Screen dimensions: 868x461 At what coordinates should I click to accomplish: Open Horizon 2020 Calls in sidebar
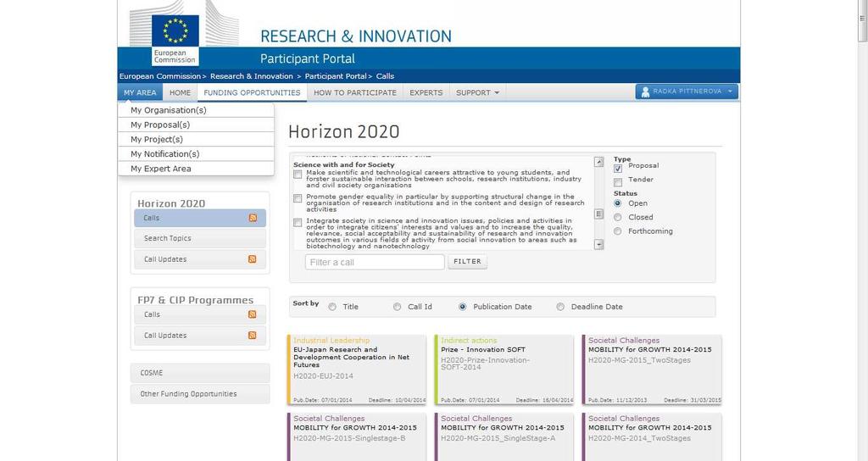pyautogui.click(x=200, y=218)
